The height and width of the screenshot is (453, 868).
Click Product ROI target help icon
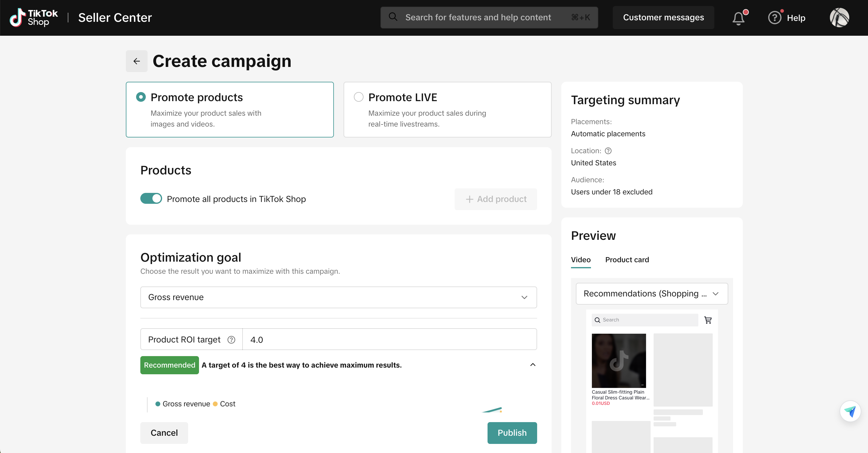[231, 340]
